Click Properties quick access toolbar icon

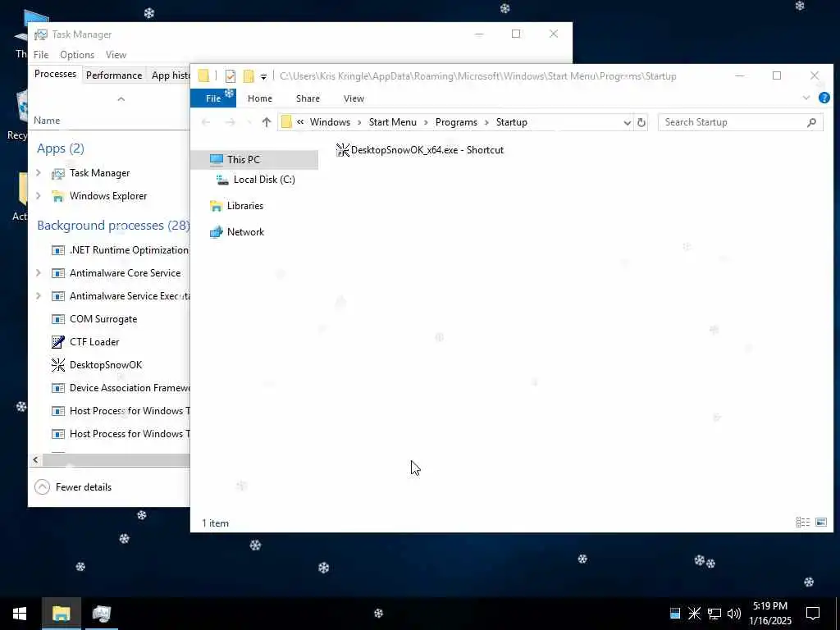231,76
